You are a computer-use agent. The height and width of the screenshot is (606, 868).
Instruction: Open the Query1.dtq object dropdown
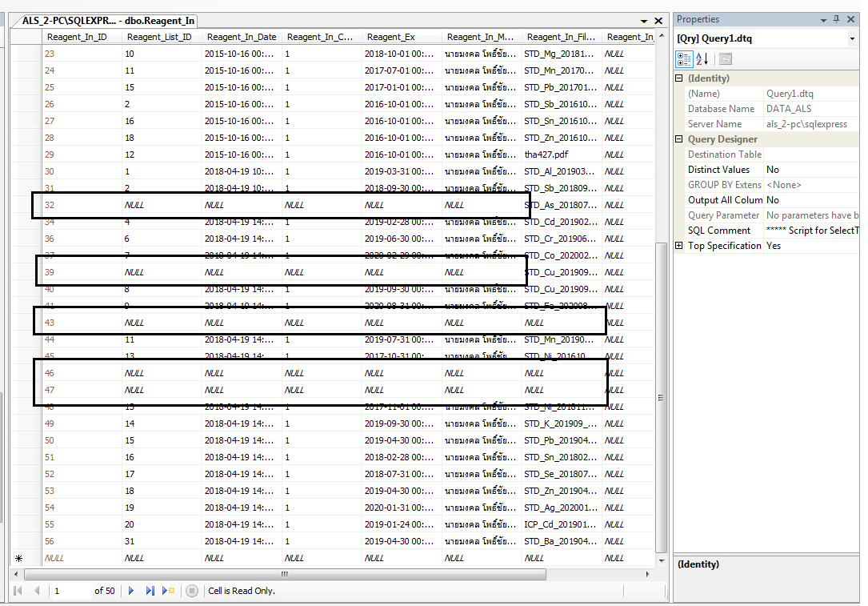click(852, 38)
